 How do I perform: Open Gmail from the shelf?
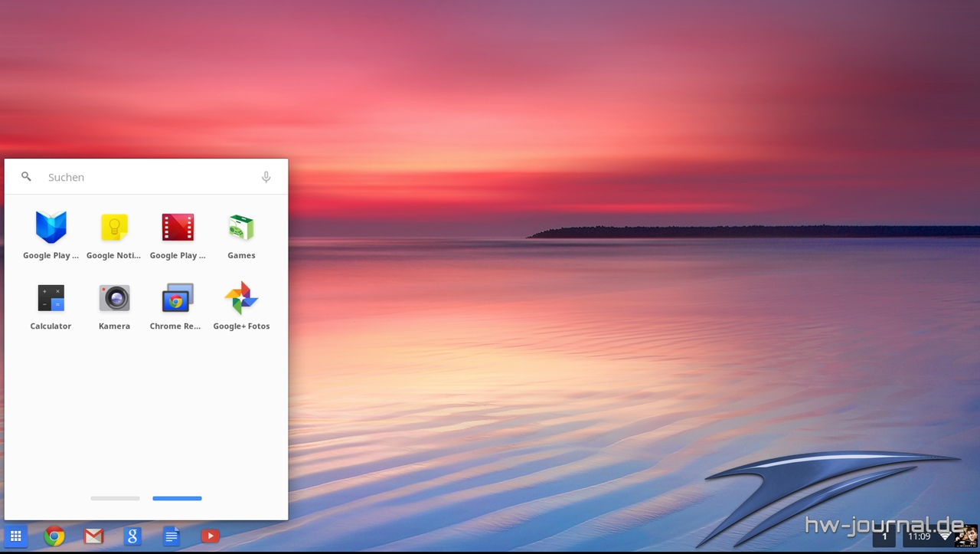[x=93, y=536]
